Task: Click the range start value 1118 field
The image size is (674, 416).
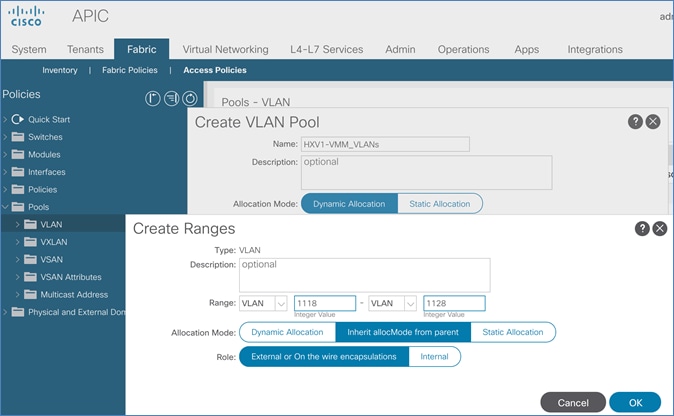Action: 325,303
